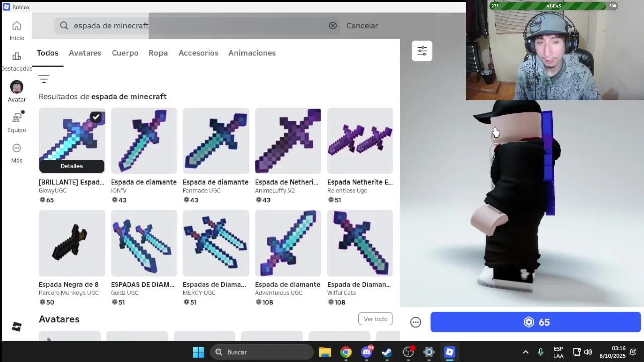This screenshot has width=644, height=362.
Task: Open Discord from the taskbar
Action: [367, 352]
